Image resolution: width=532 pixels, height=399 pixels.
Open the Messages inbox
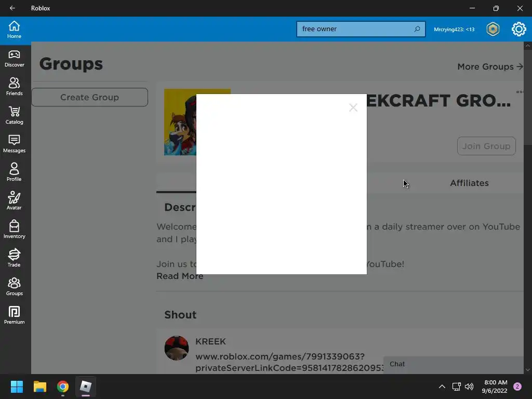pyautogui.click(x=14, y=144)
